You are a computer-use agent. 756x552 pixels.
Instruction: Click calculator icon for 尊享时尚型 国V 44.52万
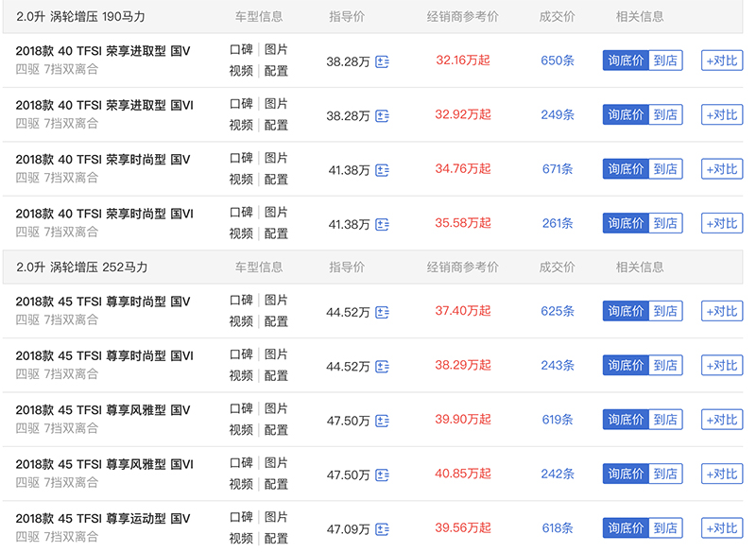(x=382, y=312)
